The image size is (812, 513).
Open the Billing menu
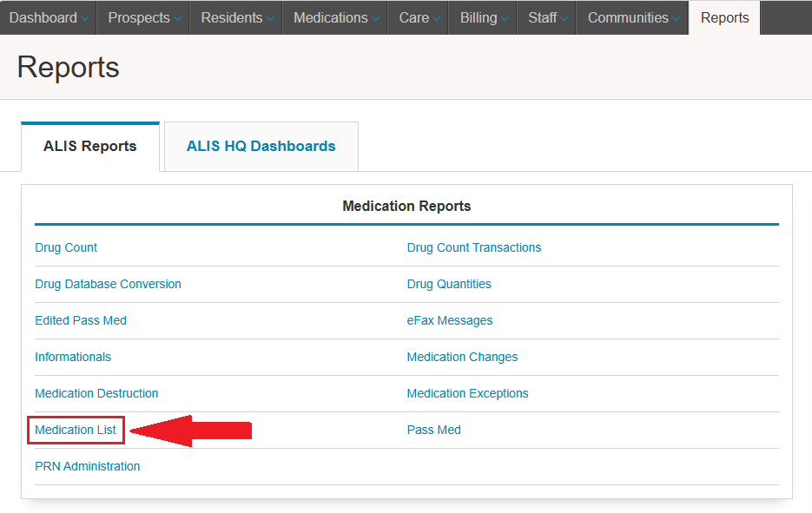pyautogui.click(x=483, y=17)
